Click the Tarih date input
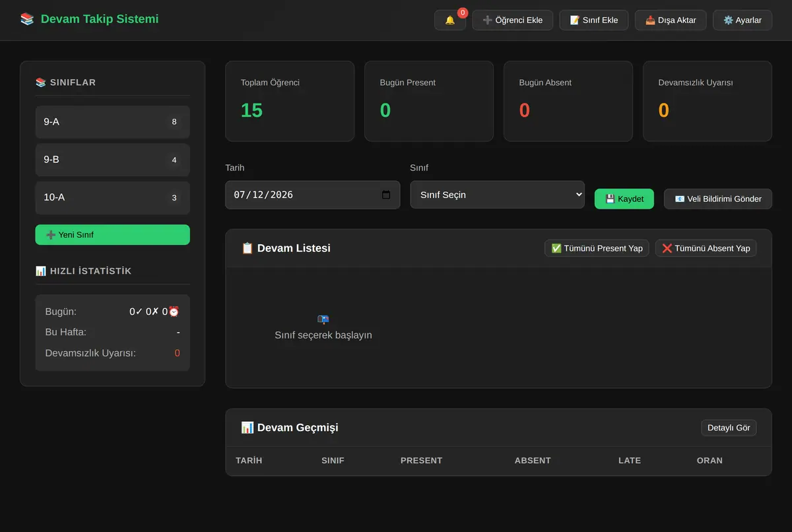 [x=312, y=195]
